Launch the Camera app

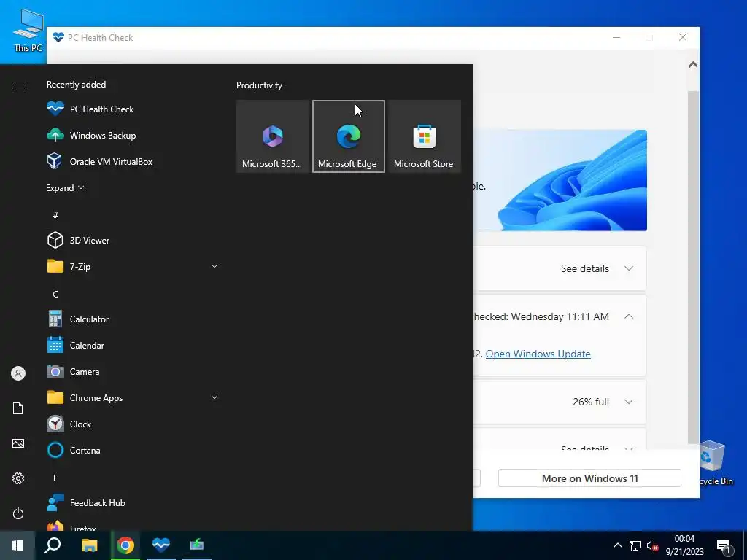click(133, 371)
